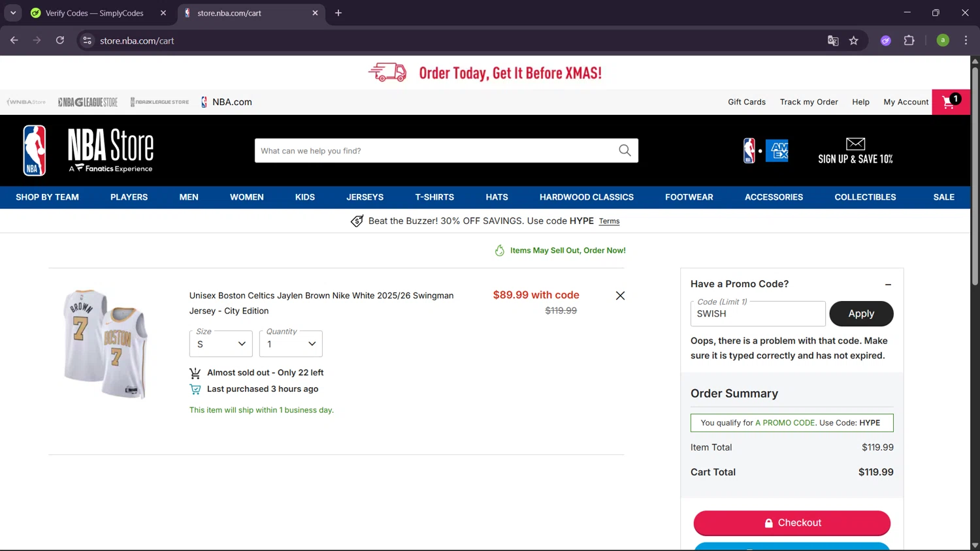Click the search magnifier icon
This screenshot has width=980, height=551.
[625, 151]
